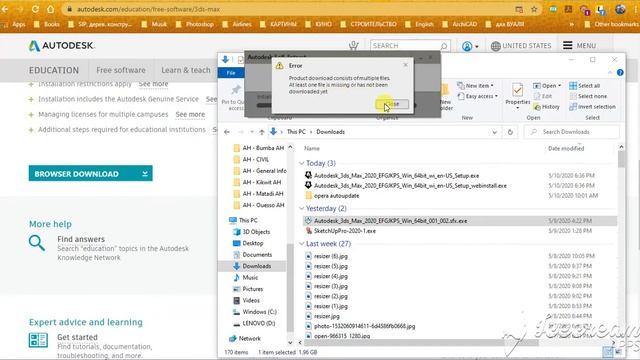
Task: Open Explorer help question mark icon
Action: (x=620, y=72)
